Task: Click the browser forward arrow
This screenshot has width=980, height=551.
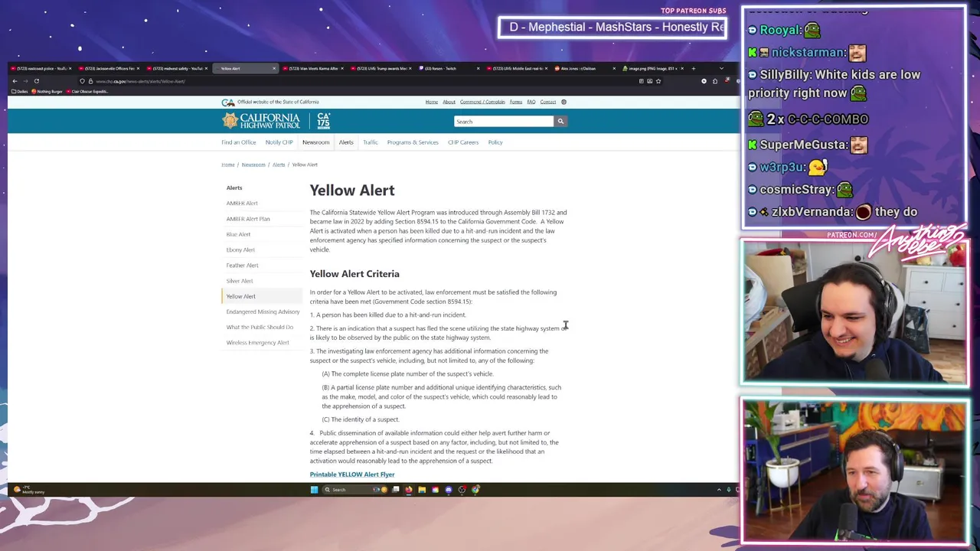Action: [x=25, y=81]
